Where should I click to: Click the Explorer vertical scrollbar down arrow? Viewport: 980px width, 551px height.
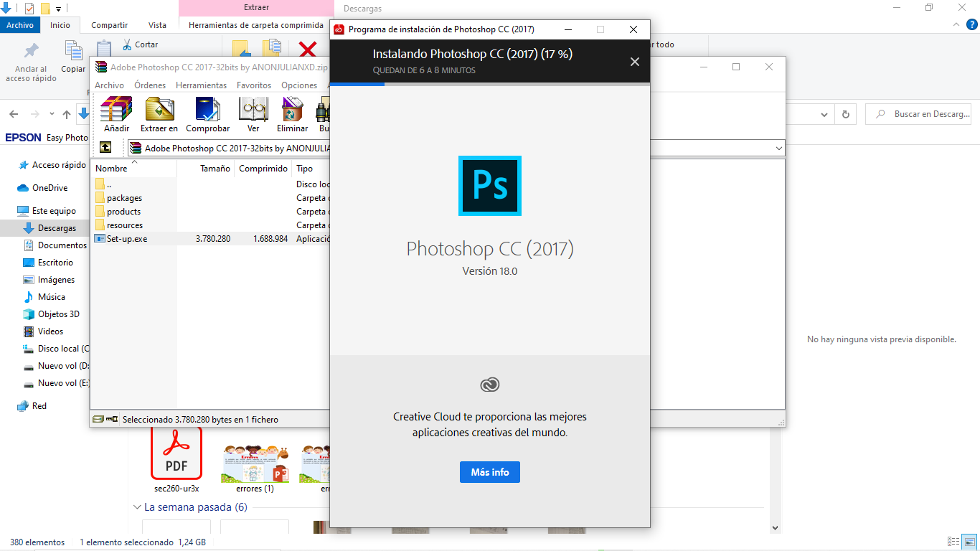point(774,527)
